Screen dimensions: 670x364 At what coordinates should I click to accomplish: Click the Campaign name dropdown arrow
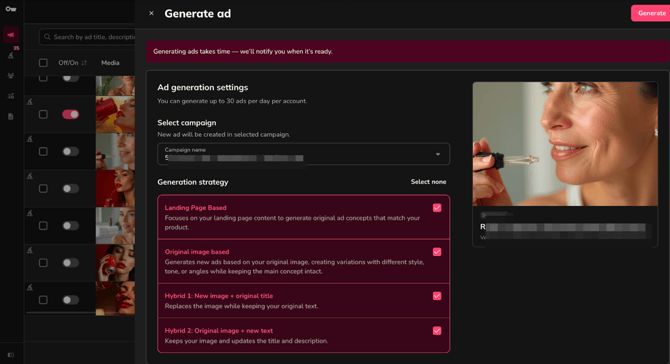438,154
